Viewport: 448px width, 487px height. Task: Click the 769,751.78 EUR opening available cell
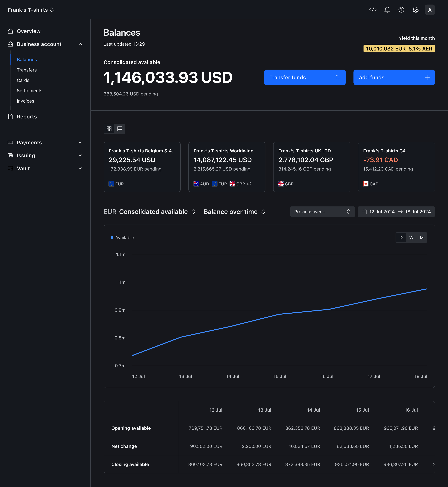[x=205, y=428]
